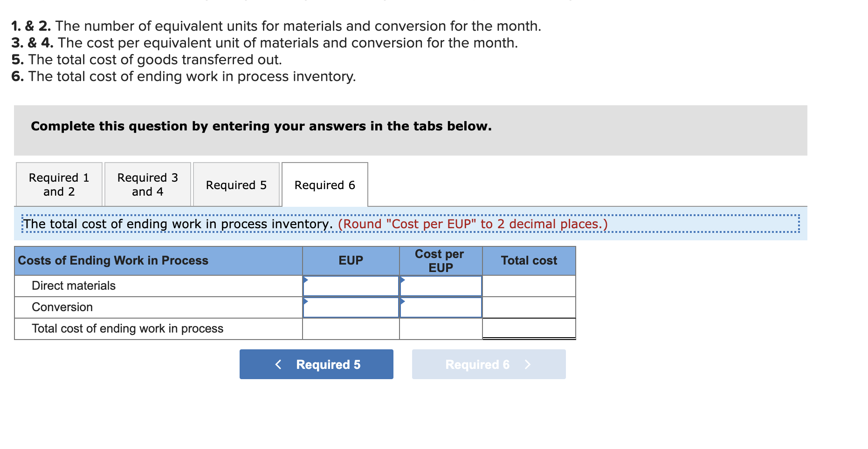
Task: Click the blue flag marker in Direct materials Cost per EUP cell
Action: click(x=402, y=280)
